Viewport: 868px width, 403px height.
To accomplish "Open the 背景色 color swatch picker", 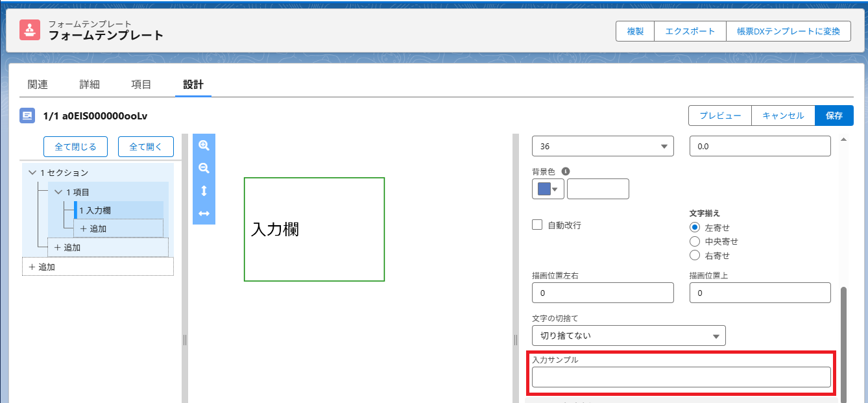I will pos(548,189).
